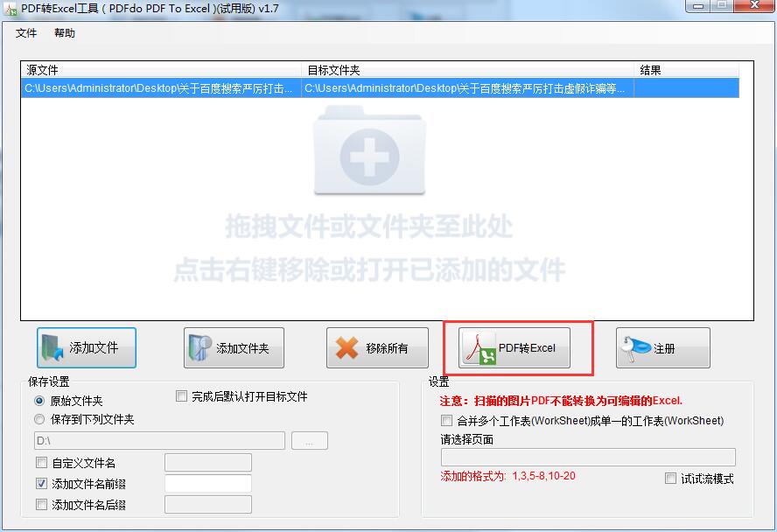Click the app icon in the title bar

(10, 9)
